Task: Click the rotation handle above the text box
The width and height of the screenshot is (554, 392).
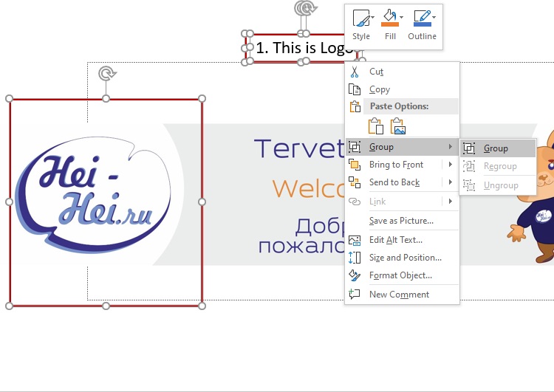Action: 305,8
